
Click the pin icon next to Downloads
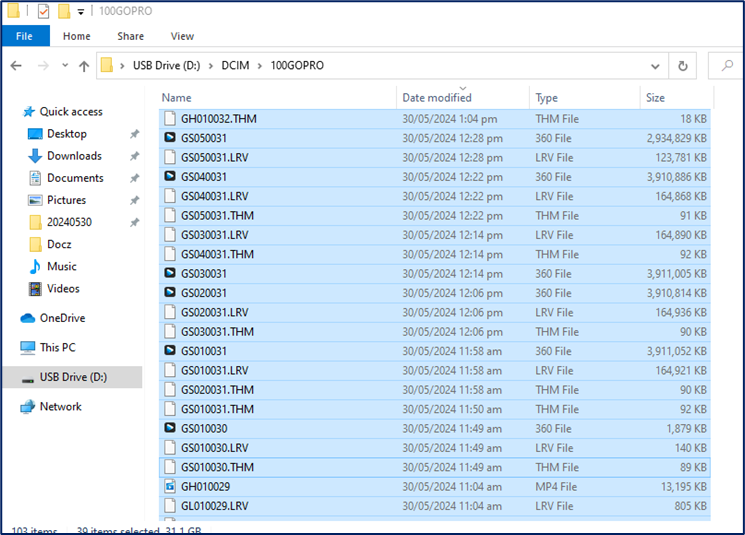[x=135, y=156]
